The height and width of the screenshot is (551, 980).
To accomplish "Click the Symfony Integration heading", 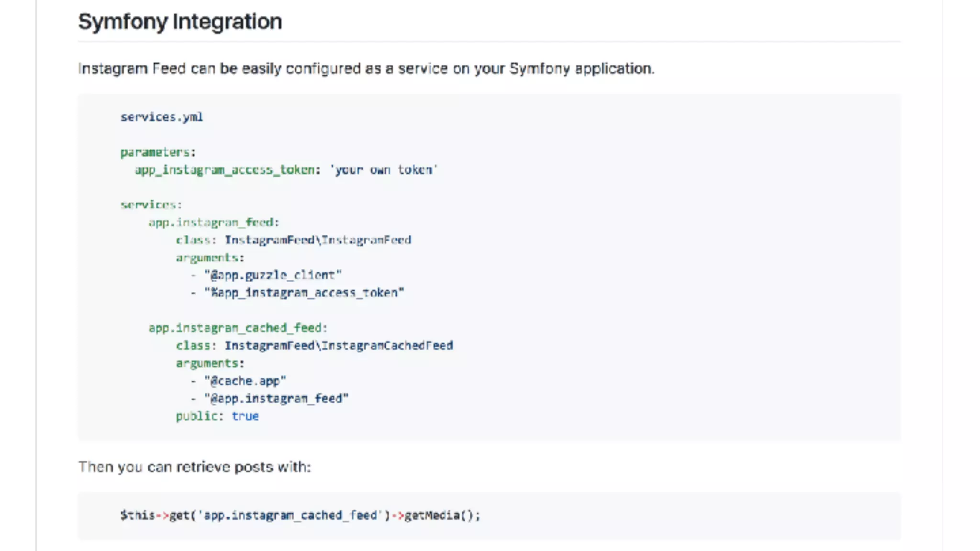I will click(180, 22).
